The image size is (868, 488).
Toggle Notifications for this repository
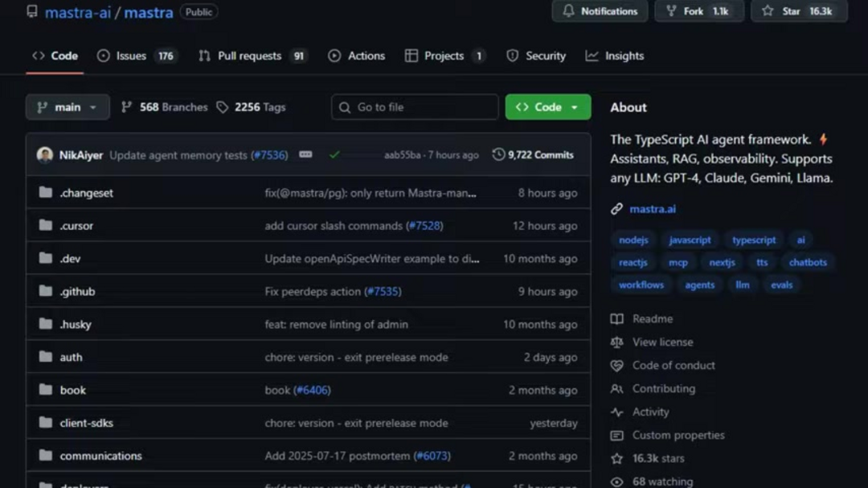tap(600, 11)
